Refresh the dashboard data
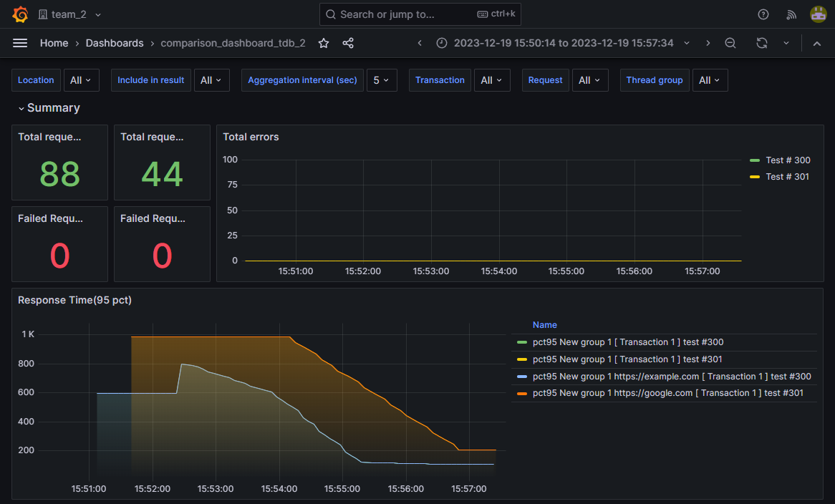 (760, 43)
